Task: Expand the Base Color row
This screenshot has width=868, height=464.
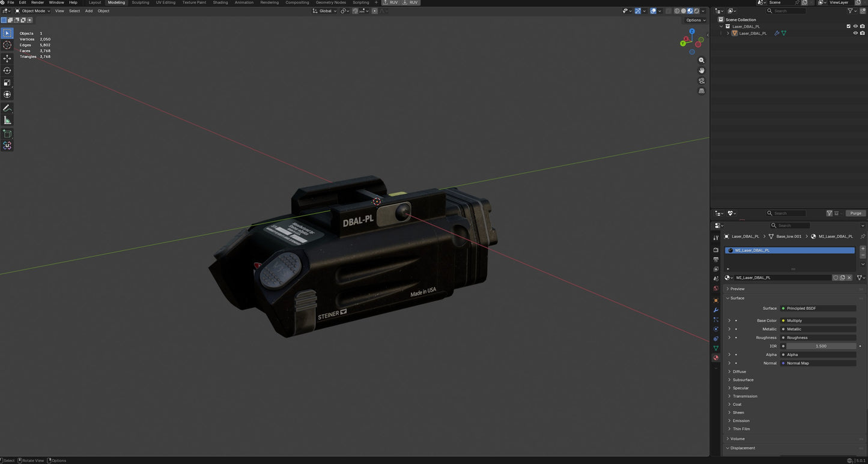Action: coord(729,321)
